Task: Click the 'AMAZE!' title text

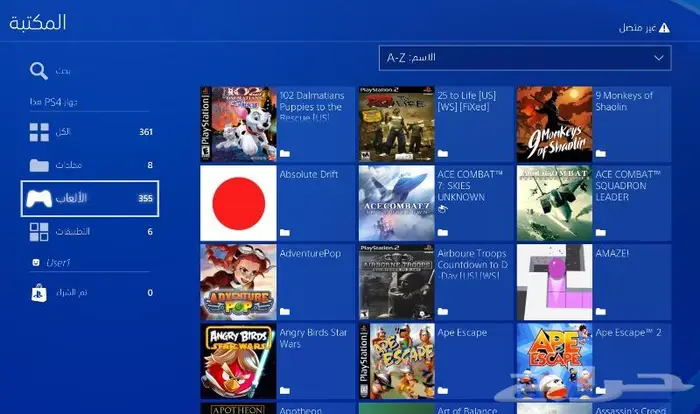Action: click(x=612, y=254)
